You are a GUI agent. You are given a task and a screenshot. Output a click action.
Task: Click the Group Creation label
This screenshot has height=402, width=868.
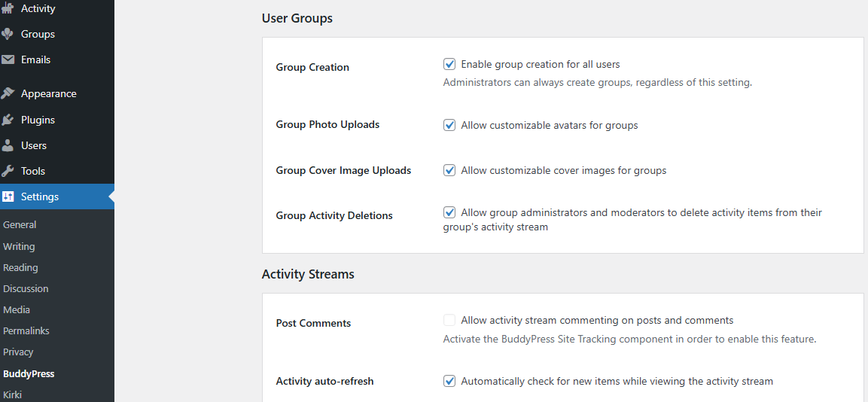[312, 67]
